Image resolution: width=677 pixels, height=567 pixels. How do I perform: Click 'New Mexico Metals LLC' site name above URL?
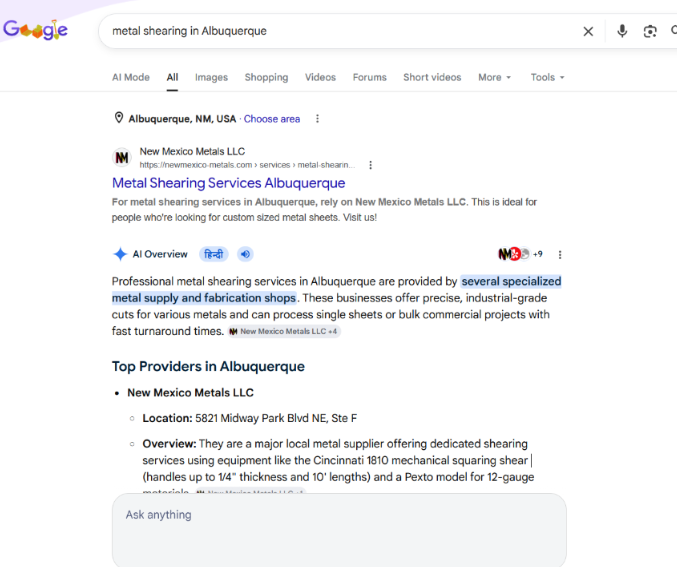click(x=192, y=152)
